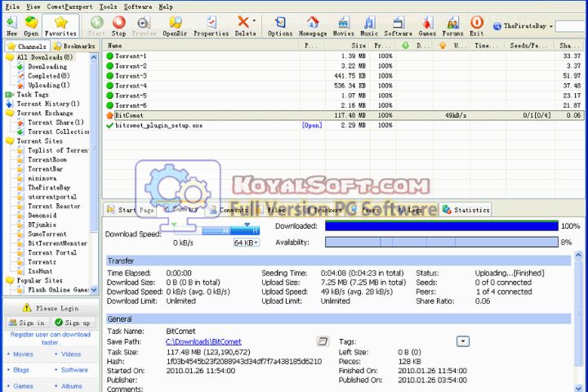Open the Tags dropdown button
This screenshot has height=392, width=588.
coord(463,341)
